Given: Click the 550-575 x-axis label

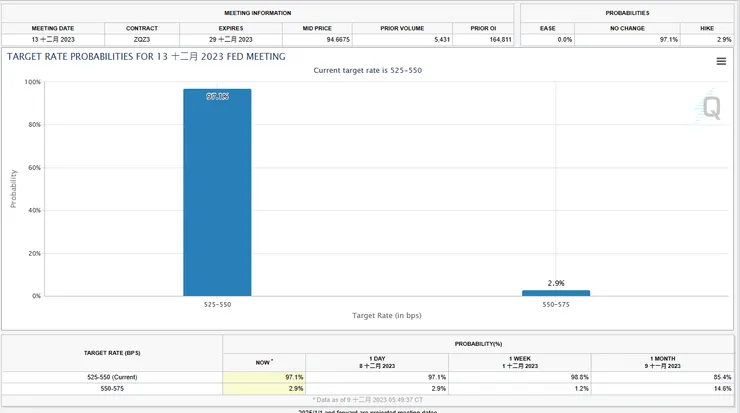Looking at the screenshot, I should [x=556, y=304].
